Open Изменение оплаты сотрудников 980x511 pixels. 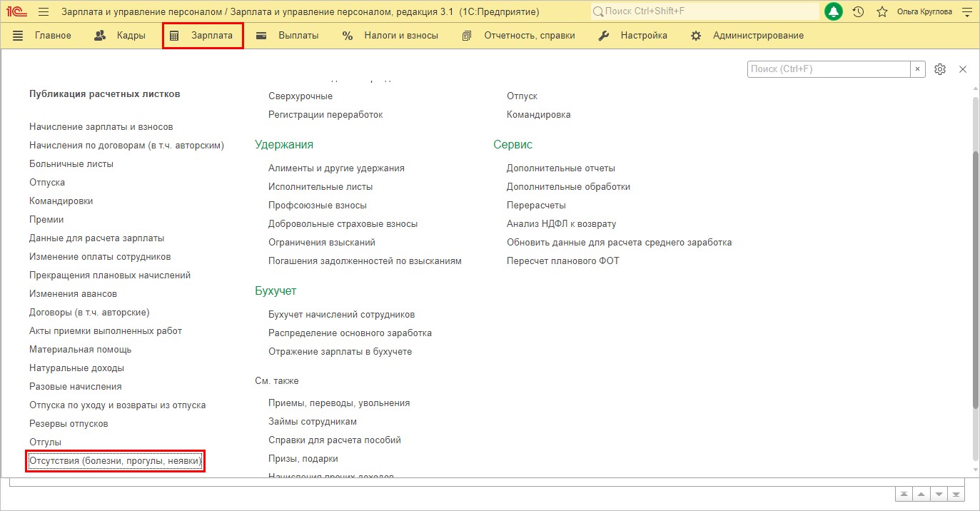pos(100,256)
